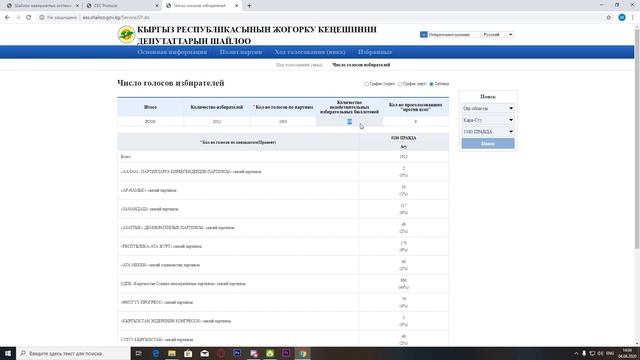
Task: Click the microphone tray icon
Action: coord(584,353)
